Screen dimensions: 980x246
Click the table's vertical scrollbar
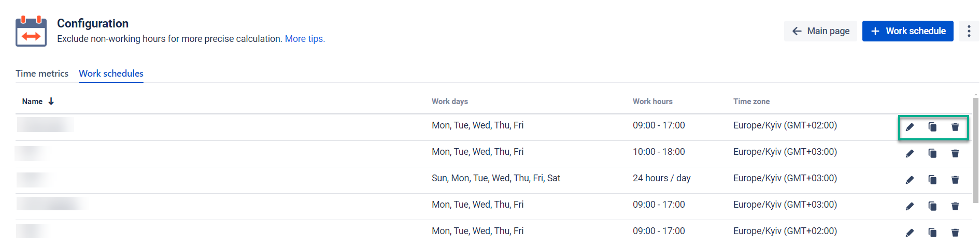tap(976, 150)
